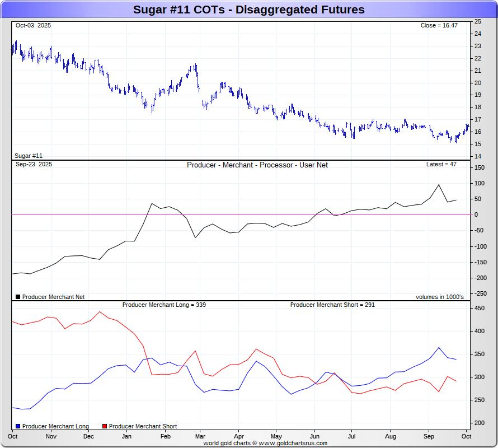Select the Latest = 47 value label
Image resolution: width=498 pixels, height=448 pixels.
(441, 164)
